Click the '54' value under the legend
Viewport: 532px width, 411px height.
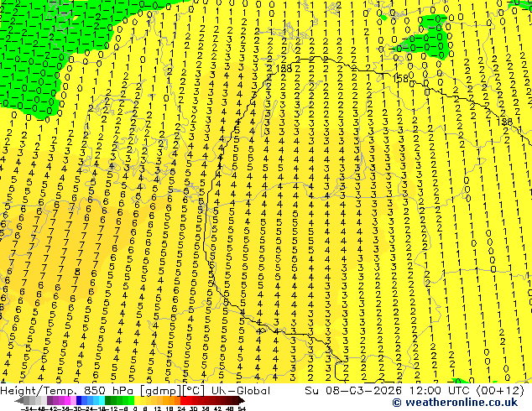point(242,409)
